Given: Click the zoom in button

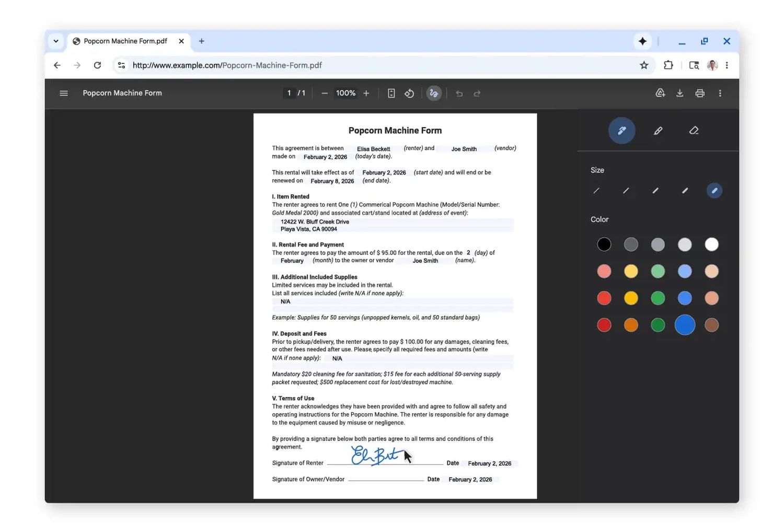Looking at the screenshot, I should coord(366,93).
